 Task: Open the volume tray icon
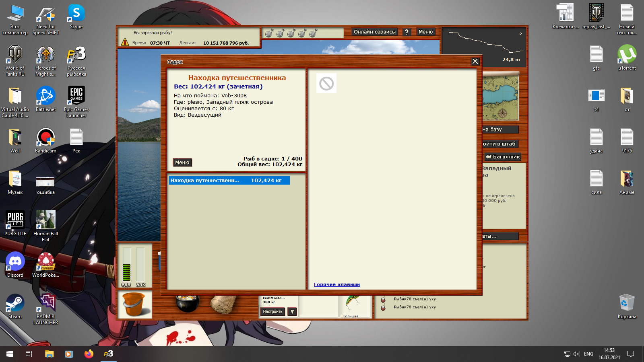click(576, 354)
